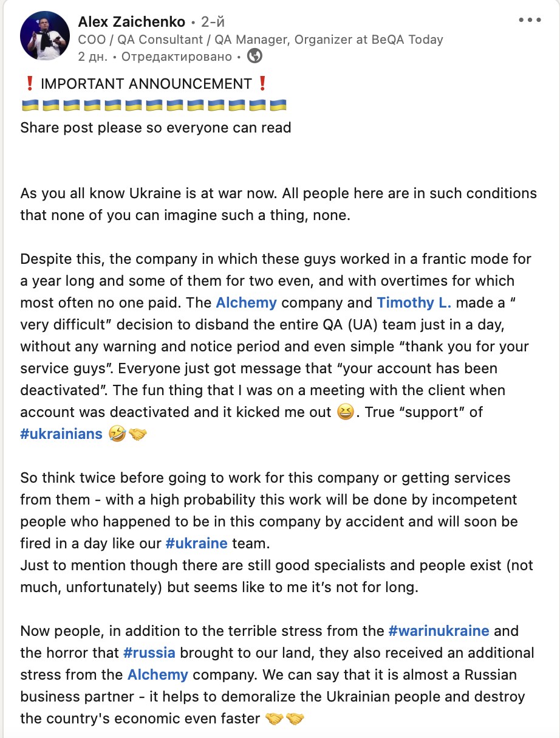This screenshot has height=738, width=560.
Task: Click the red exclamation mark after ANNOUNCEMENT
Action: pyautogui.click(x=262, y=83)
